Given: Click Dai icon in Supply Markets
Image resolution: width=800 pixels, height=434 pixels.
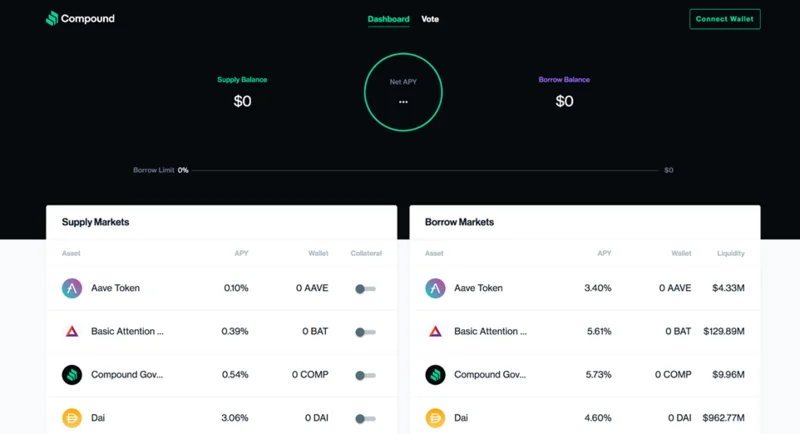Looking at the screenshot, I should pyautogui.click(x=72, y=418).
